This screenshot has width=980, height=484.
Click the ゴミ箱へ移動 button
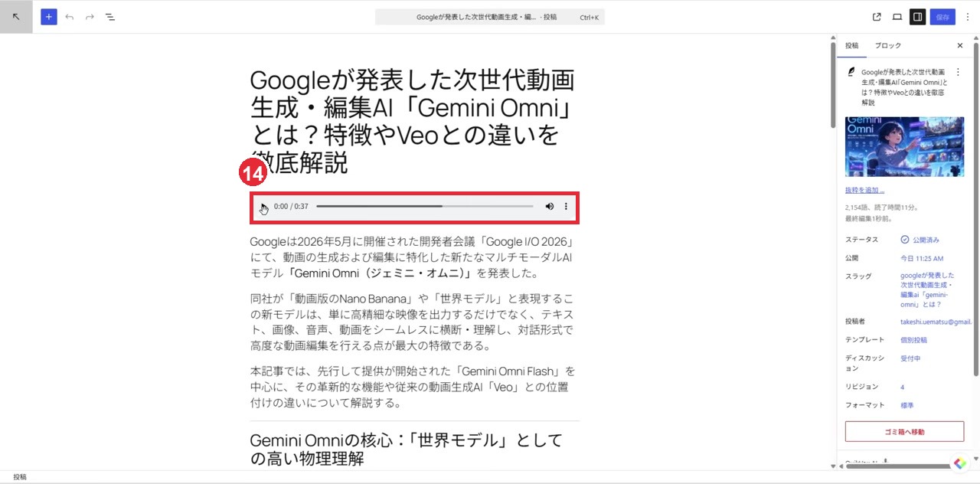click(x=904, y=431)
